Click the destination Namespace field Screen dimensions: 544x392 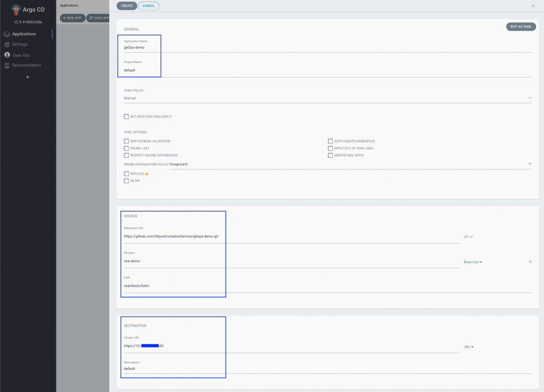[327, 369]
